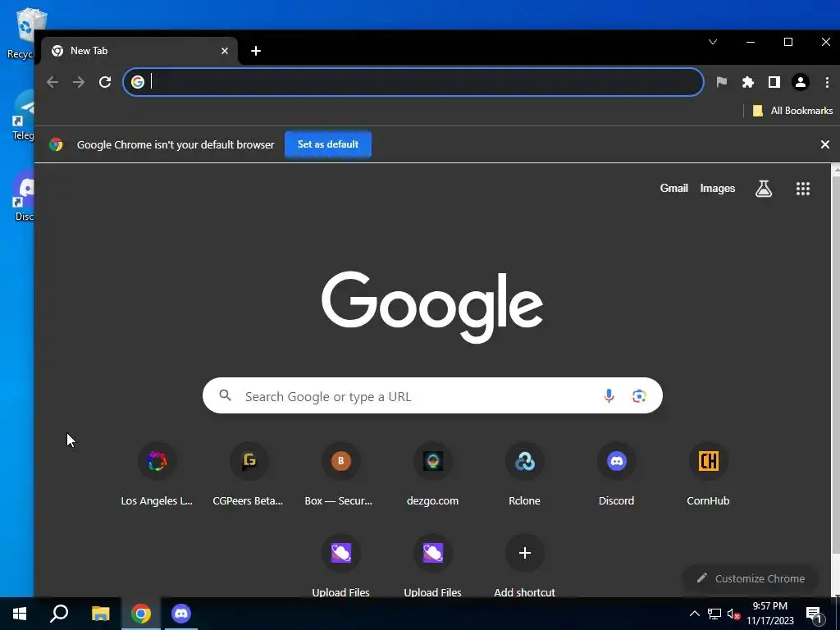Show hidden system tray icons

(x=694, y=614)
